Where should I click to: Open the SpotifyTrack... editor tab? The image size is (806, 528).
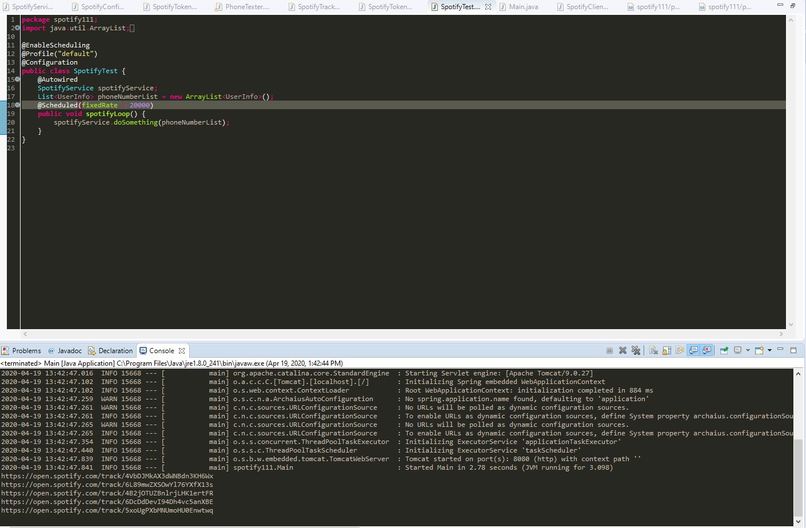[x=314, y=7]
